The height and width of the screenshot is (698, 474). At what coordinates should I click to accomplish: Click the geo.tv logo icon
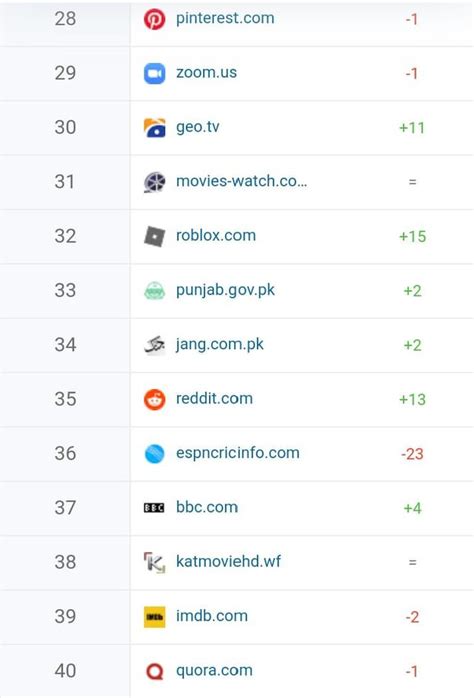coord(154,128)
